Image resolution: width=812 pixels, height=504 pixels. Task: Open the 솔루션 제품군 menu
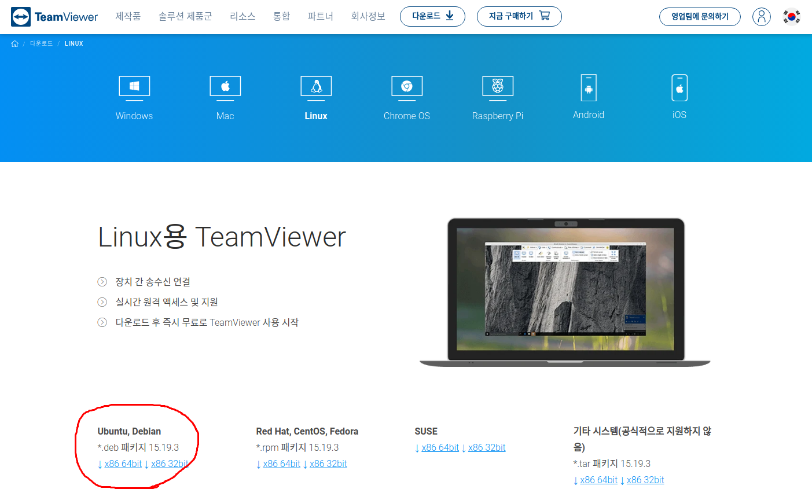pos(185,16)
